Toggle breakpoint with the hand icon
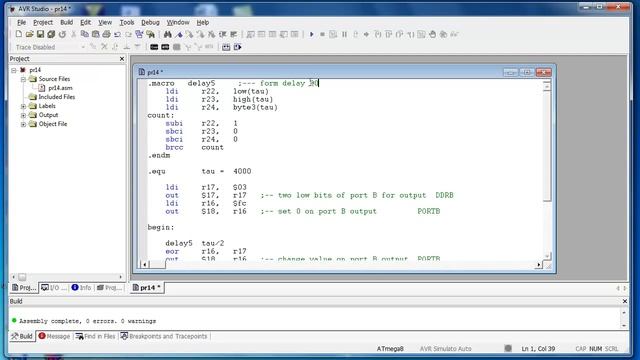The width and height of the screenshot is (640, 360). 432,35
